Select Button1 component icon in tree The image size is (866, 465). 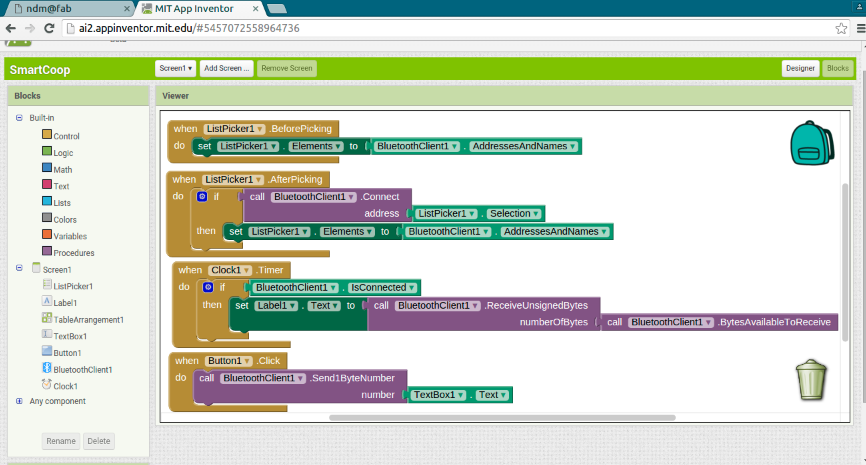point(47,351)
